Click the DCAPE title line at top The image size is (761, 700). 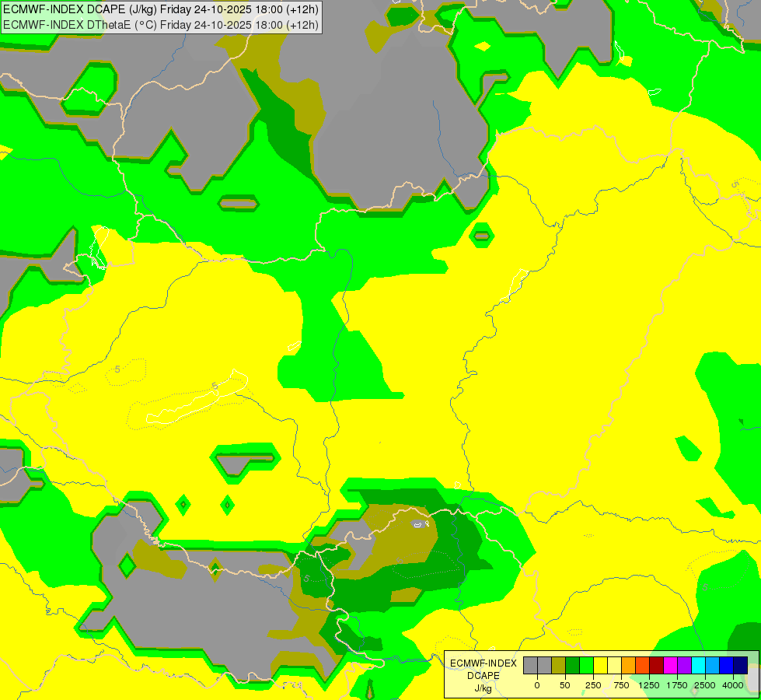(x=161, y=9)
